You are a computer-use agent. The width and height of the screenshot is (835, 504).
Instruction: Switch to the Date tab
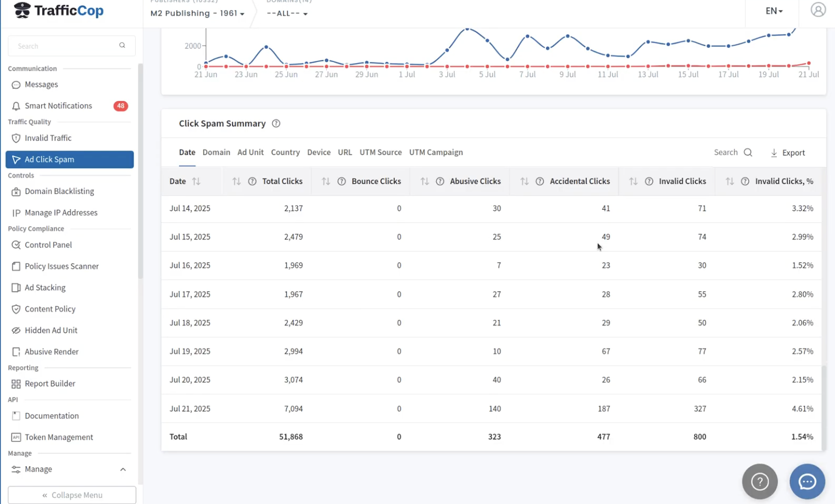point(187,153)
